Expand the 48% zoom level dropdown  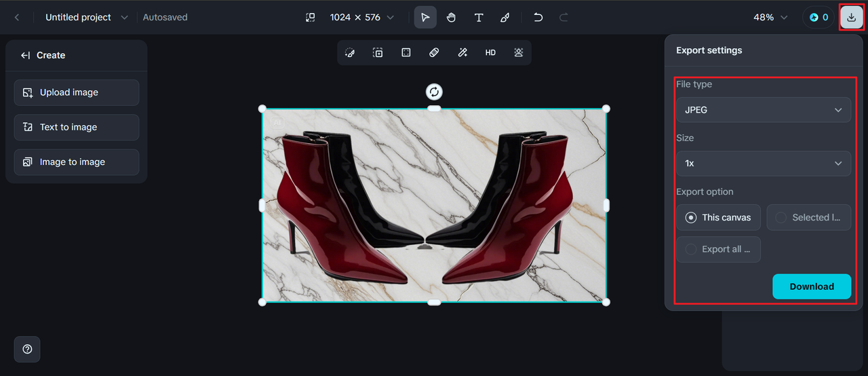pos(770,17)
